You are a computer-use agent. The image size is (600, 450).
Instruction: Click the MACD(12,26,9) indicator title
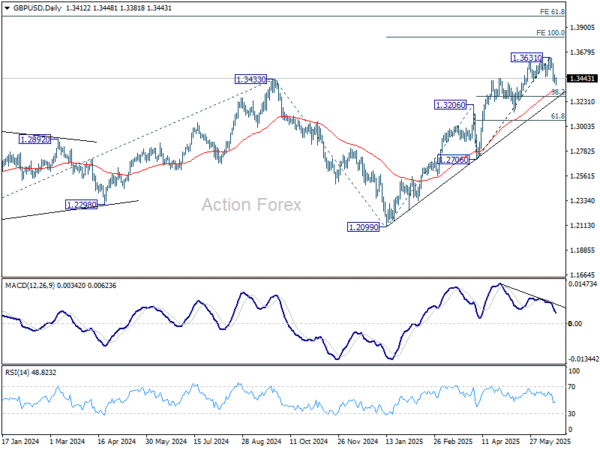[x=30, y=285]
